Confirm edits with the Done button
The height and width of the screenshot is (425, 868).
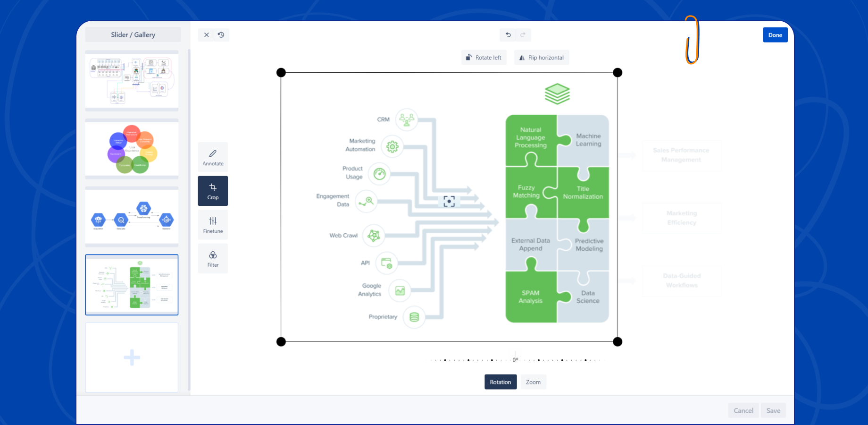(775, 34)
